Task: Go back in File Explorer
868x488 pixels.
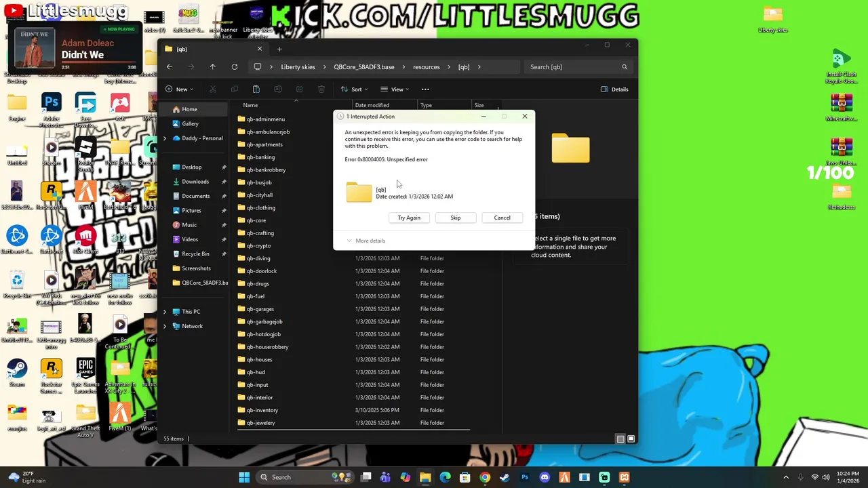Action: click(170, 67)
